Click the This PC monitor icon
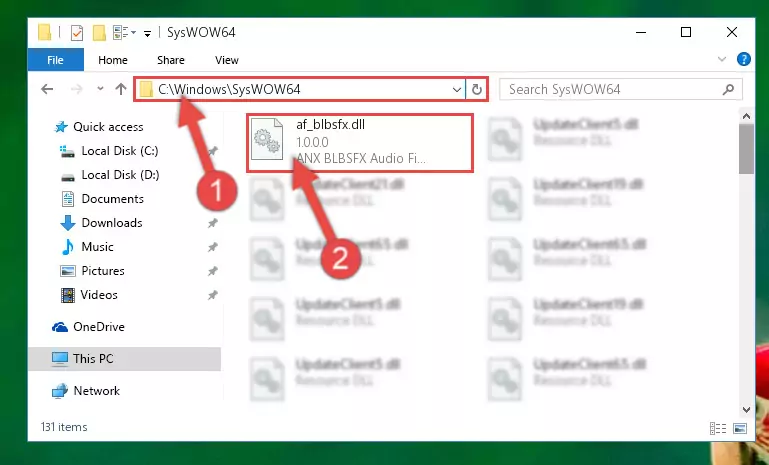The height and width of the screenshot is (465, 769). (x=60, y=359)
